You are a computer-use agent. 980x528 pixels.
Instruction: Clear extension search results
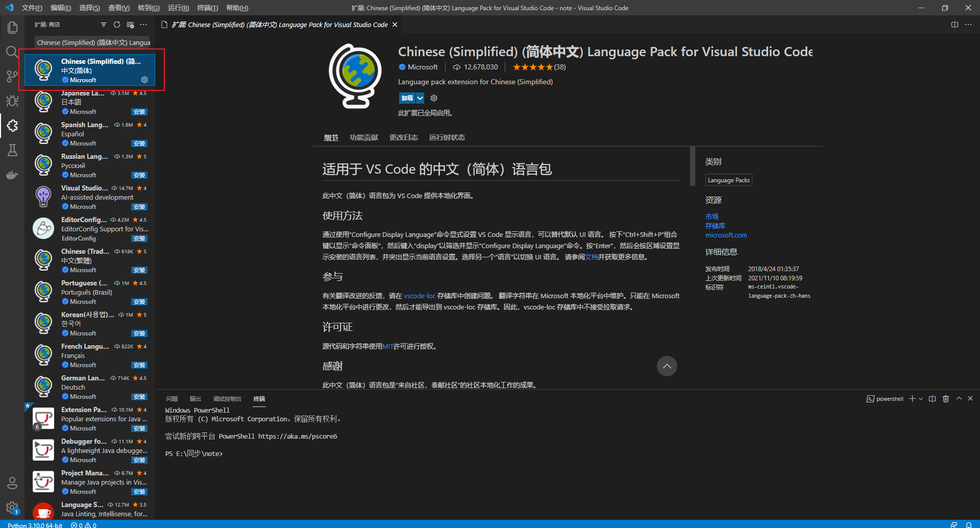[130, 25]
